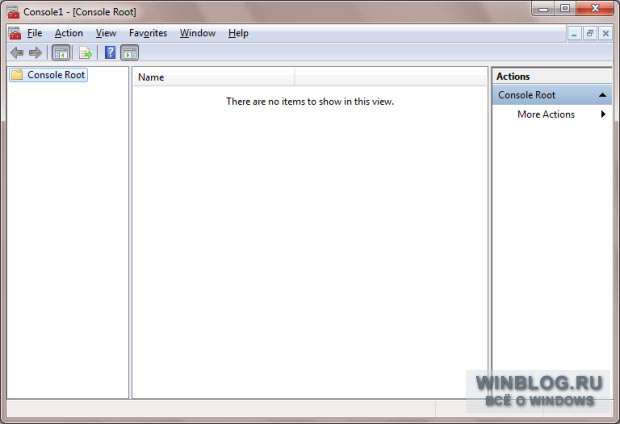Minimize the inner Console Root child window
The width and height of the screenshot is (620, 424).
click(574, 34)
